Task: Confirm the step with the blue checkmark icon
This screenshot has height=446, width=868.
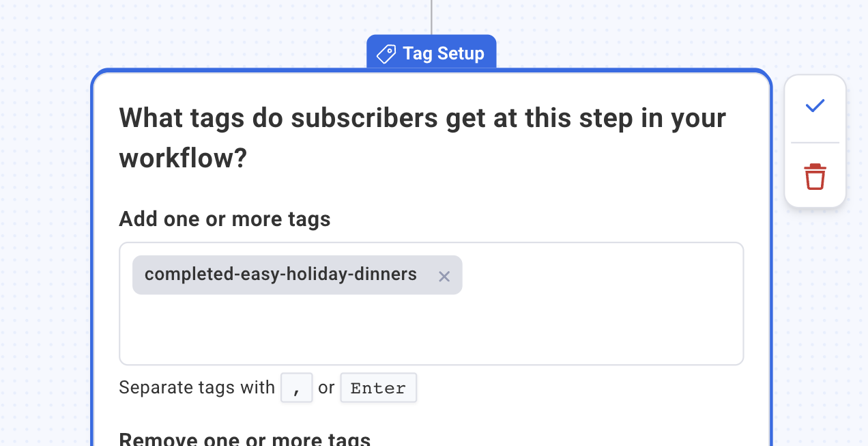Action: click(x=814, y=106)
